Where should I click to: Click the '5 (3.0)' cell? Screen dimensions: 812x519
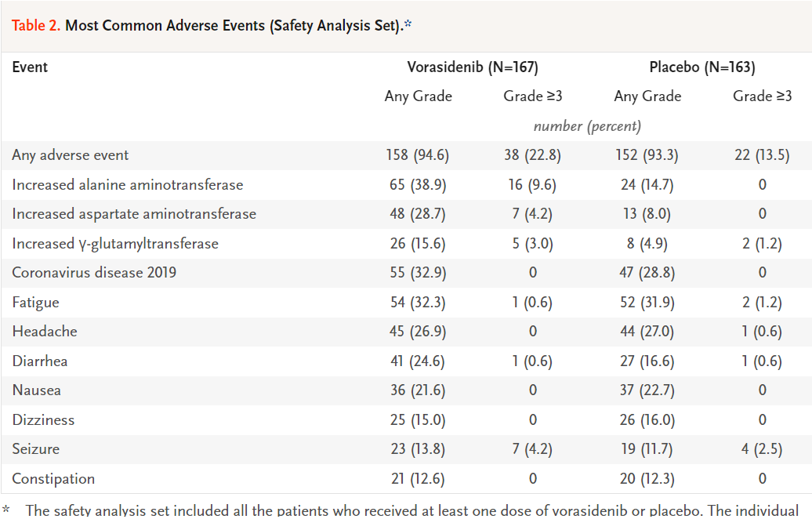point(532,244)
